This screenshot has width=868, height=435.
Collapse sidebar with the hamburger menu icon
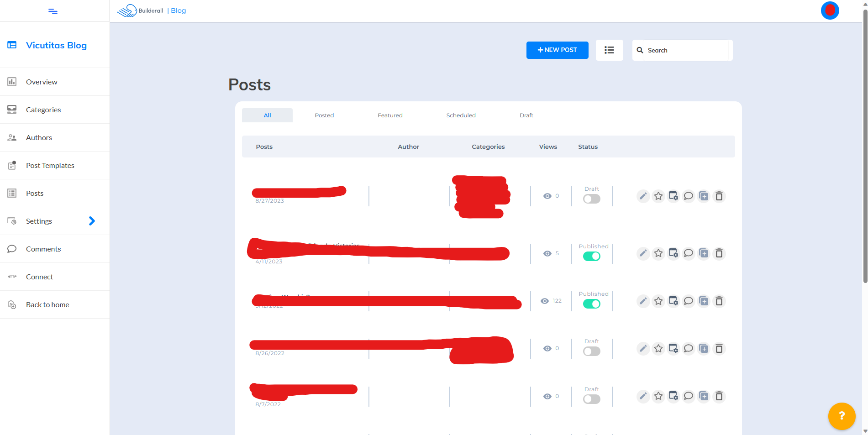[x=53, y=11]
